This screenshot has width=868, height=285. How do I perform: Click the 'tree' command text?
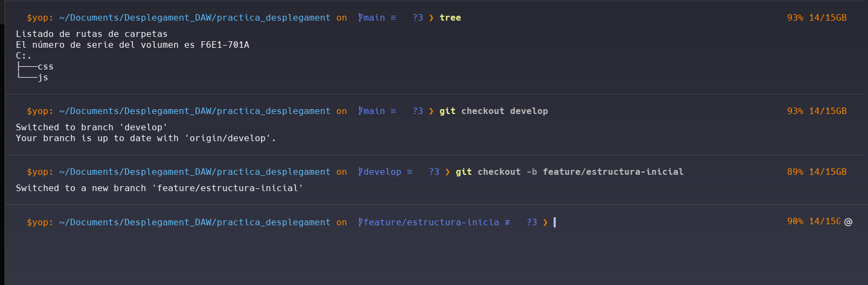(450, 18)
